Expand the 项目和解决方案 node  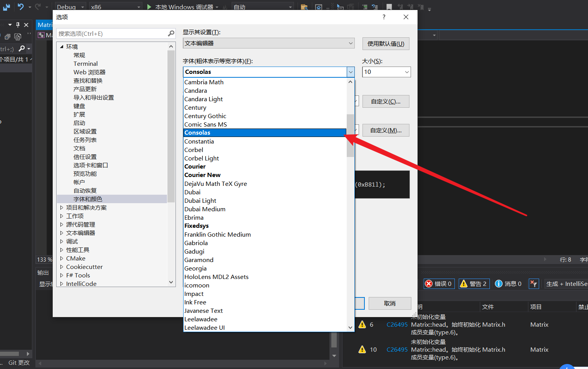(x=62, y=207)
